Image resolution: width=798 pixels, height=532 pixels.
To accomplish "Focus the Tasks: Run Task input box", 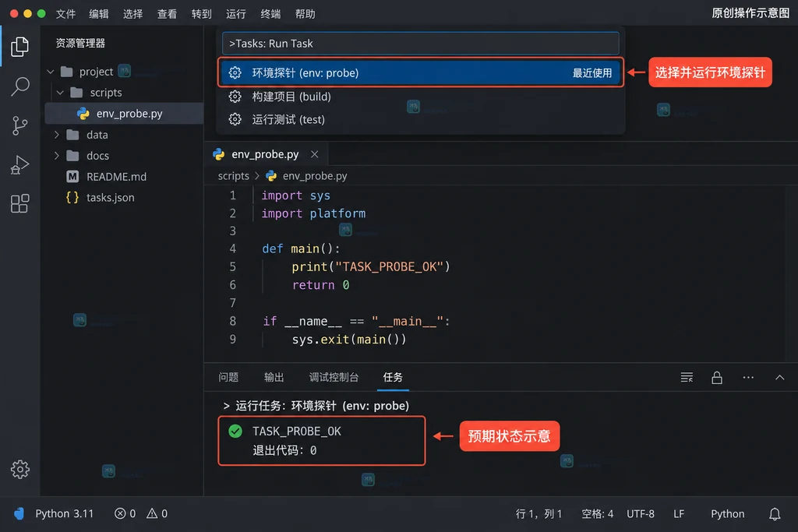I will (420, 44).
